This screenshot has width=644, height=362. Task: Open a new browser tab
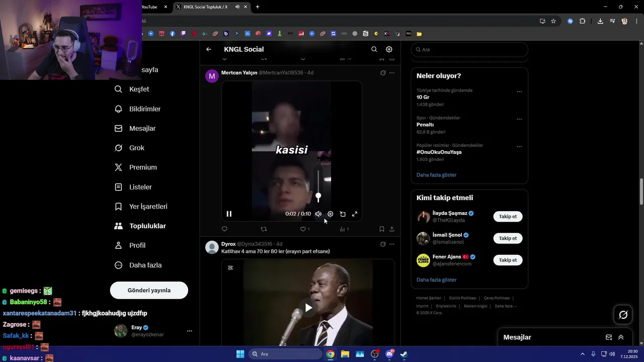point(258,7)
